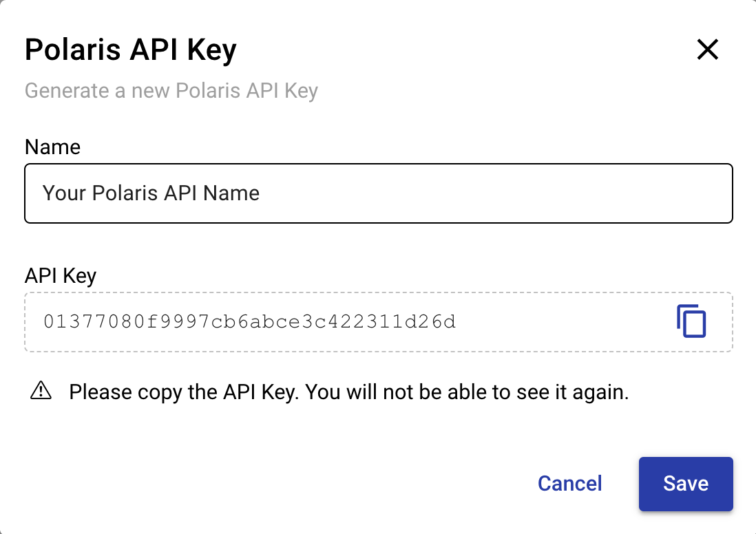Click the word 'Polaris' in the dialog title

click(73, 50)
